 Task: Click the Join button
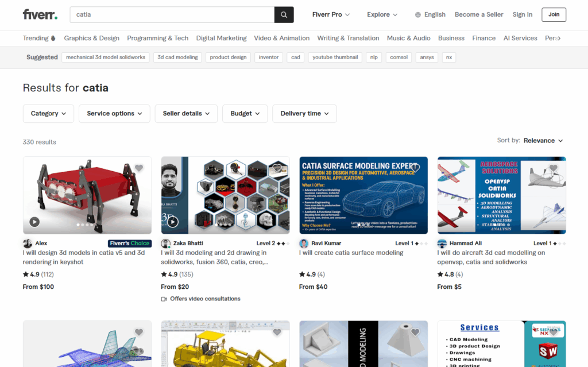(554, 14)
